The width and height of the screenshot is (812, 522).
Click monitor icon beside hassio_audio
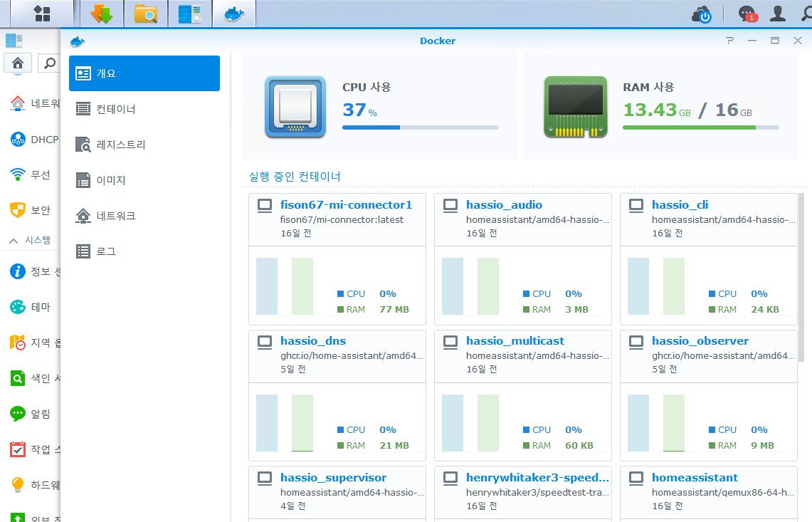(450, 206)
